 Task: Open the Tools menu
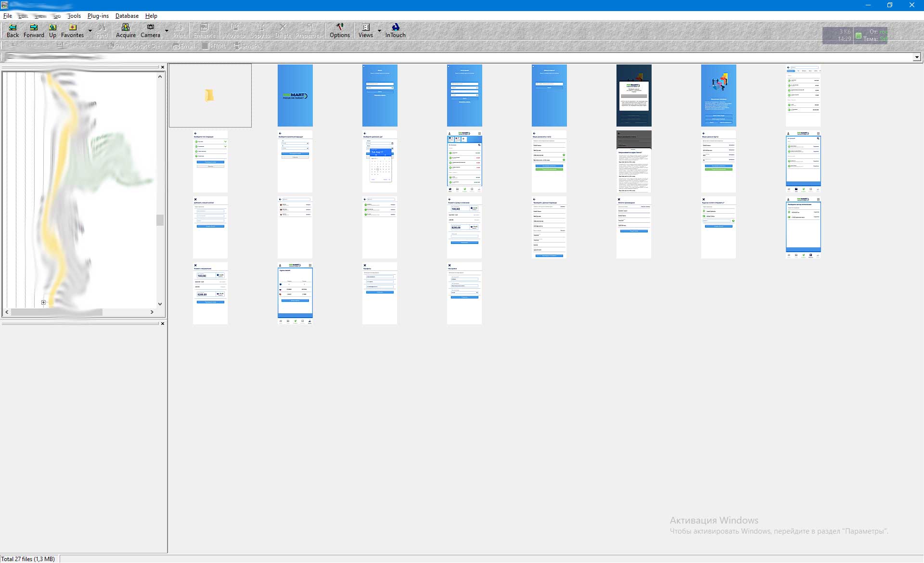click(x=74, y=16)
